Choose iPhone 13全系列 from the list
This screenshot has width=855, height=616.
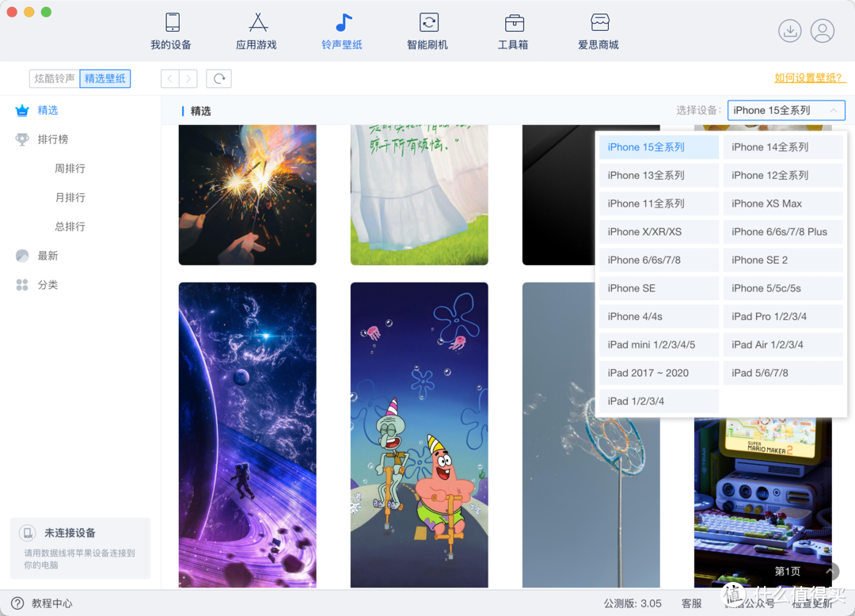[659, 176]
